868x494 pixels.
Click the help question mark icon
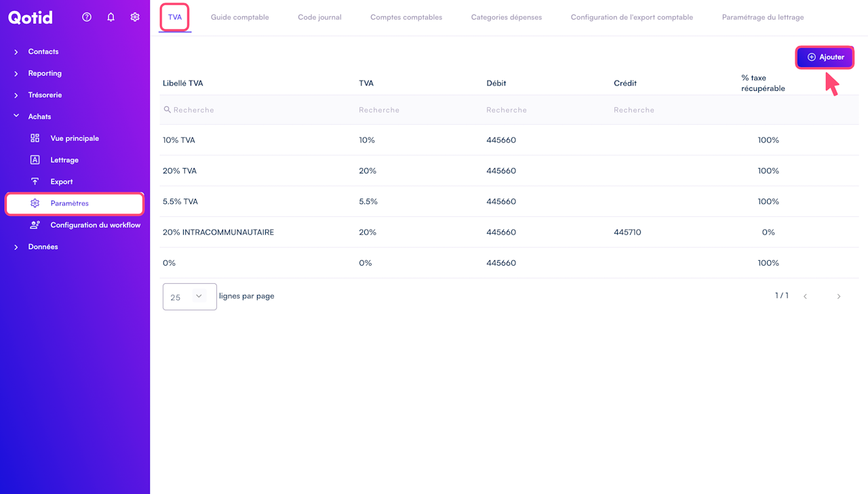pyautogui.click(x=87, y=18)
